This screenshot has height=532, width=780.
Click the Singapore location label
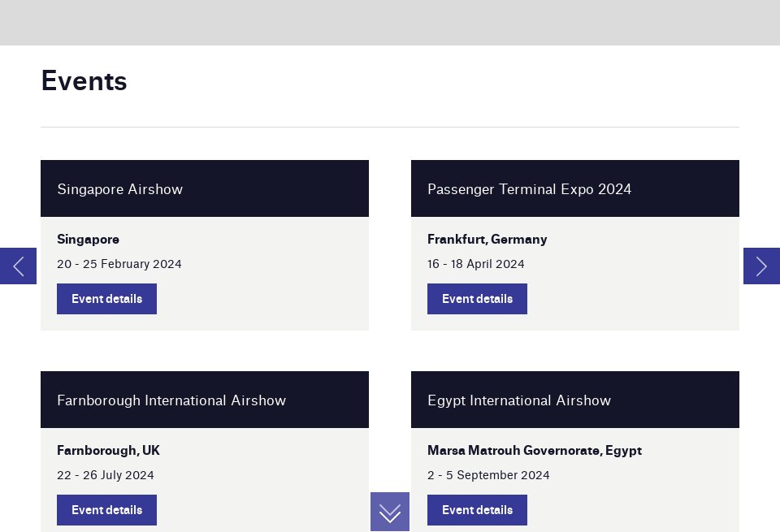pyautogui.click(x=88, y=239)
